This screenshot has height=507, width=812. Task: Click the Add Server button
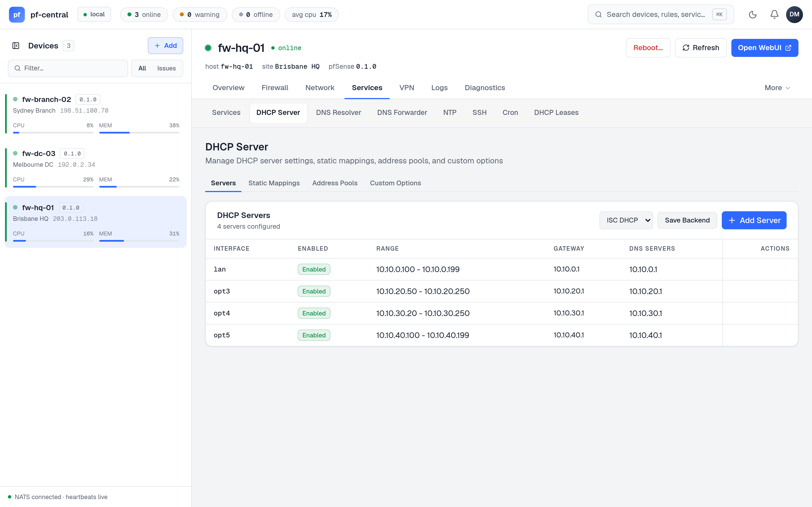click(x=754, y=220)
